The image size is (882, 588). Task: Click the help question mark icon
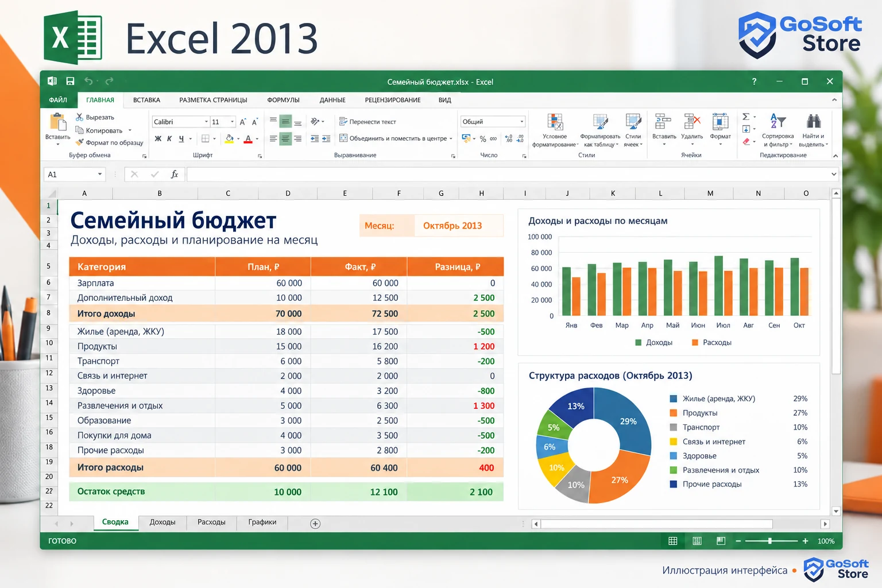pyautogui.click(x=754, y=82)
